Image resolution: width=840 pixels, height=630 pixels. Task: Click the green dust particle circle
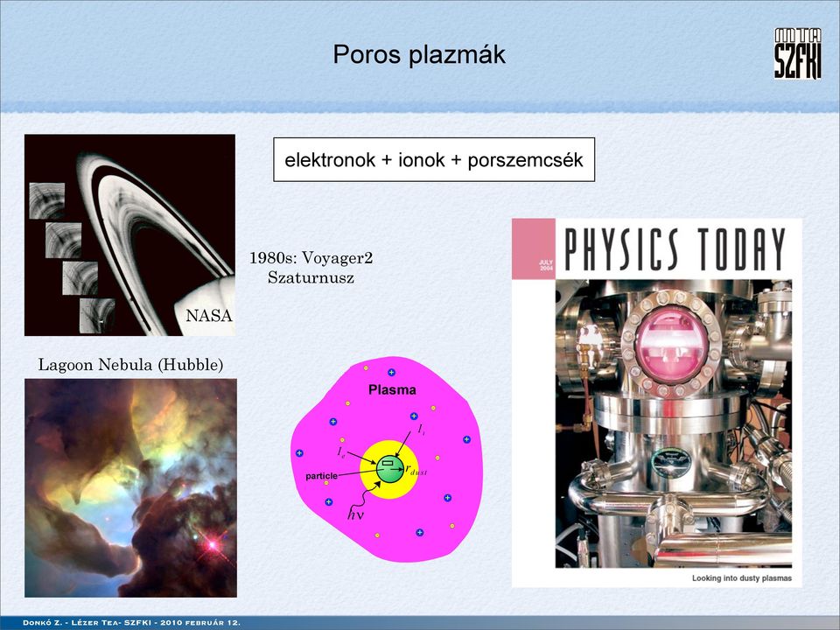coord(390,469)
